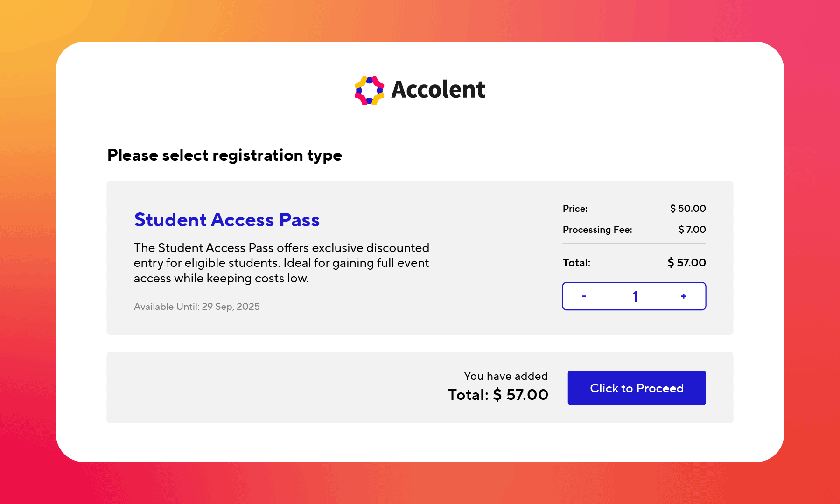Screen dimensions: 840x504
Task: Click the Price $50.00 label
Action: [x=575, y=209]
